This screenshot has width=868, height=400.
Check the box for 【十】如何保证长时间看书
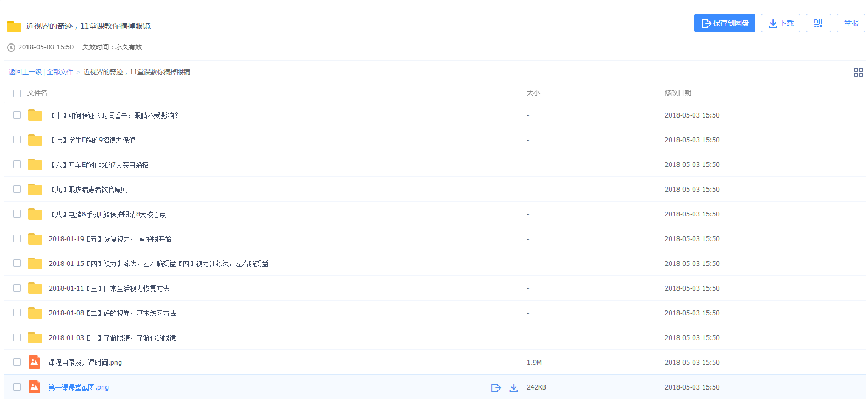pyautogui.click(x=17, y=115)
